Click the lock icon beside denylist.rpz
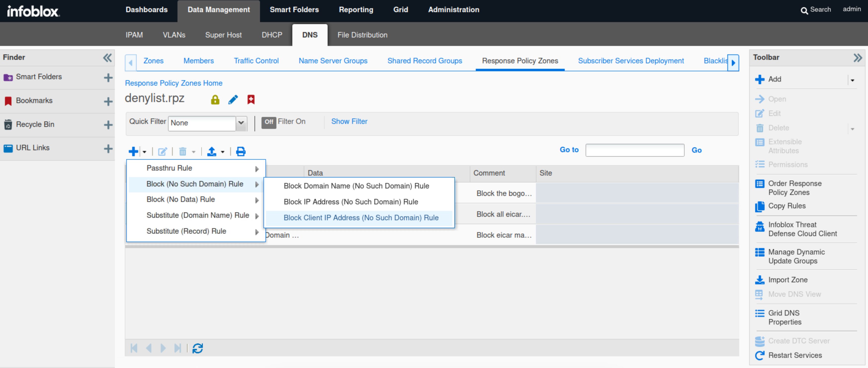This screenshot has width=868, height=368. coord(215,100)
